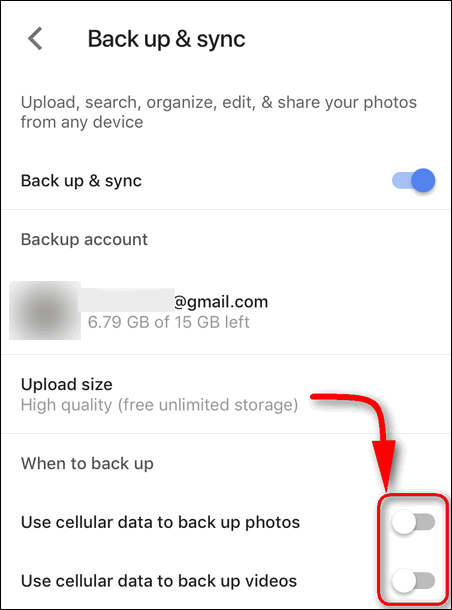Tap Use cellular data to back up videos label

point(159,581)
